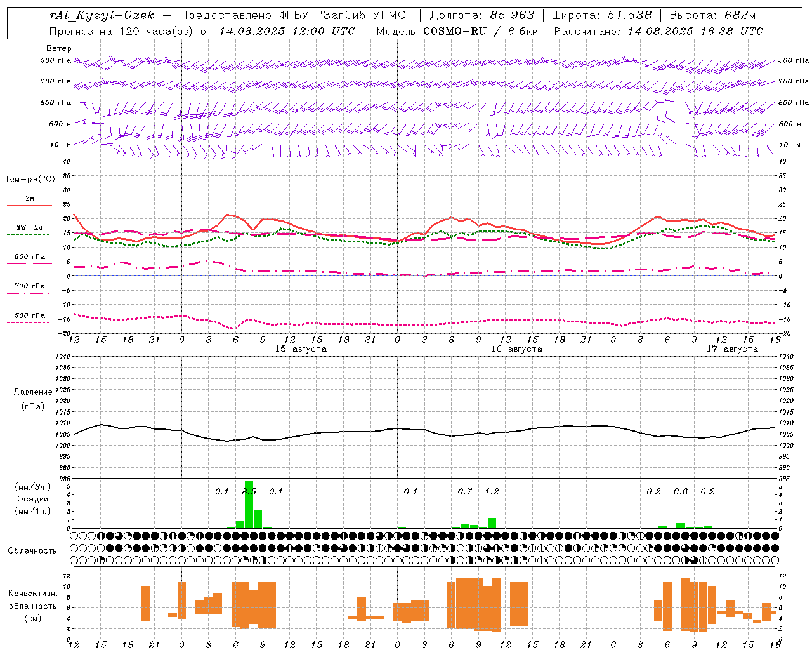Viewport: 812px width, 650px height.
Task: Click the 16 августа date label
Action: pos(516,349)
